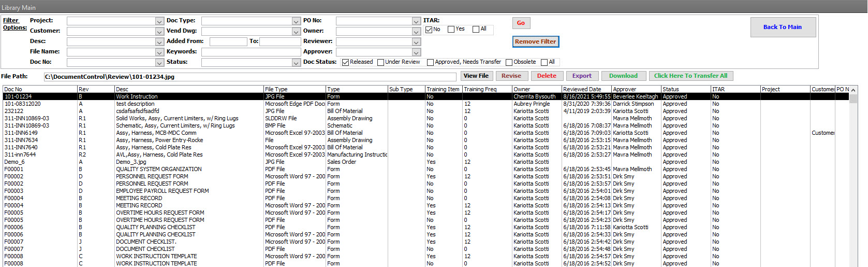Open the Customer dropdown
This screenshot has height=267, width=868.
coord(159,32)
